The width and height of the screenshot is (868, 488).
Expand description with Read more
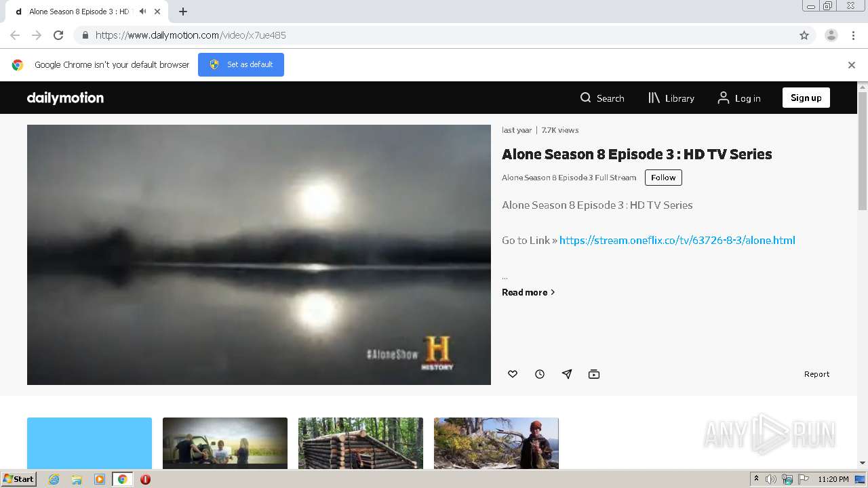tap(528, 292)
